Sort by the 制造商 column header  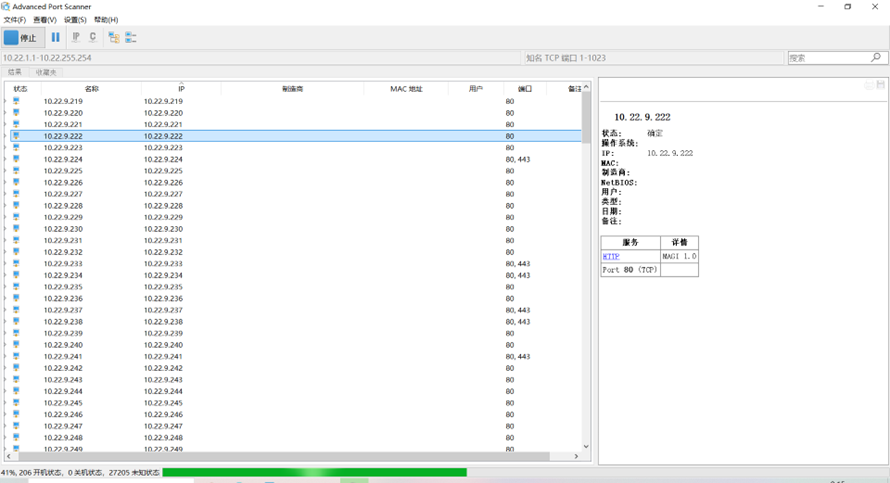pos(292,89)
